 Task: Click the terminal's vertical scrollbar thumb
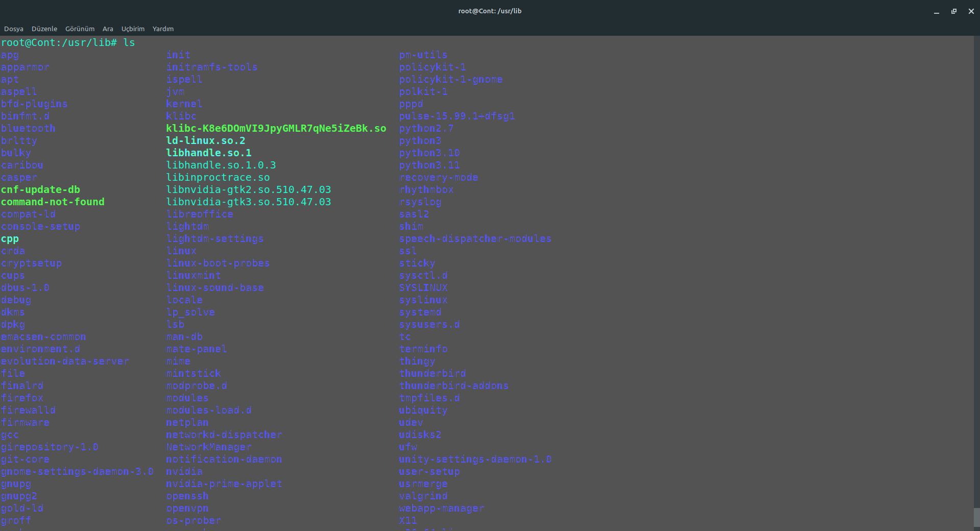[976, 517]
